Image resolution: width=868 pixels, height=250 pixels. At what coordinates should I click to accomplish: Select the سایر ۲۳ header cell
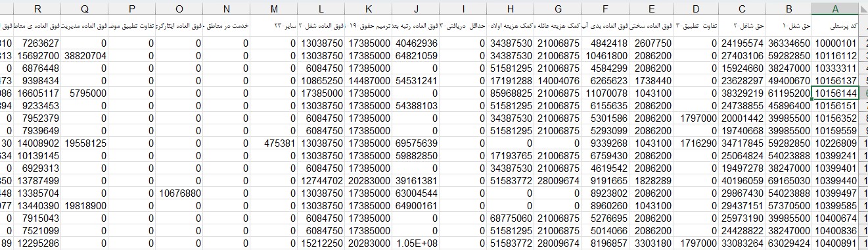coord(274,27)
